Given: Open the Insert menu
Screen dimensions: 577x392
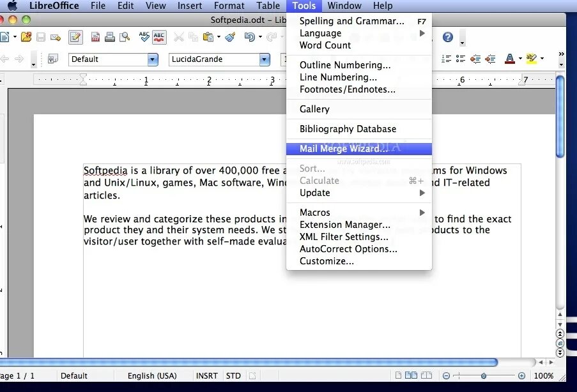Looking at the screenshot, I should [x=190, y=6].
